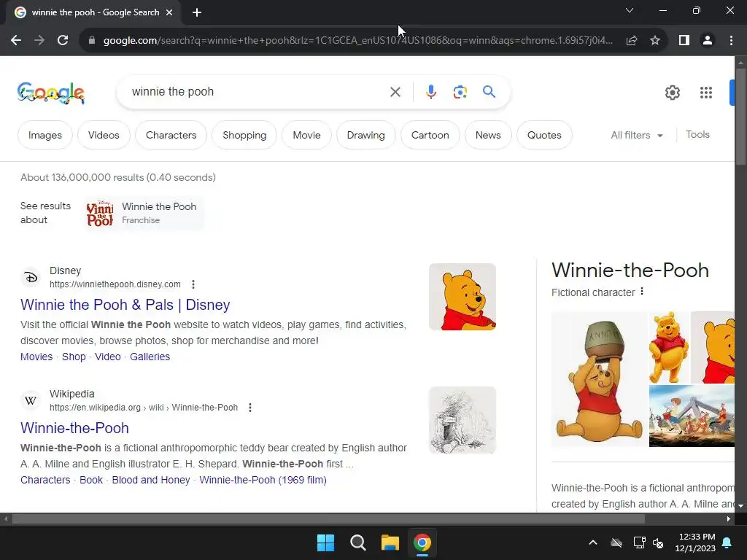Screen dimensions: 747x560
Task: Clear the search box with X
Action: 395,92
